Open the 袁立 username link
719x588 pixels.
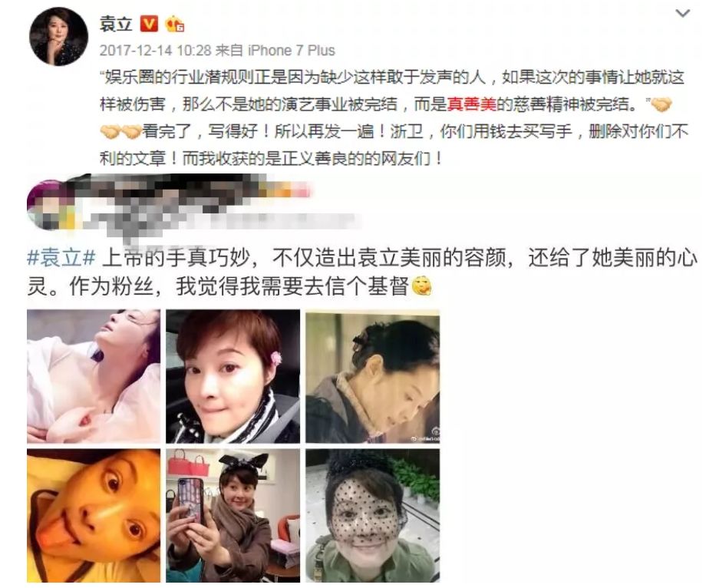tap(116, 23)
